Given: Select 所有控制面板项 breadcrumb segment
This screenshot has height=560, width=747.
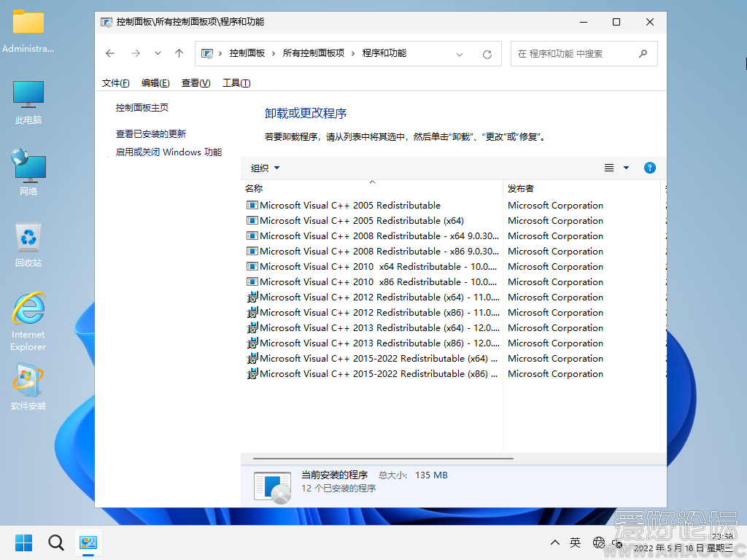Looking at the screenshot, I should coord(314,53).
